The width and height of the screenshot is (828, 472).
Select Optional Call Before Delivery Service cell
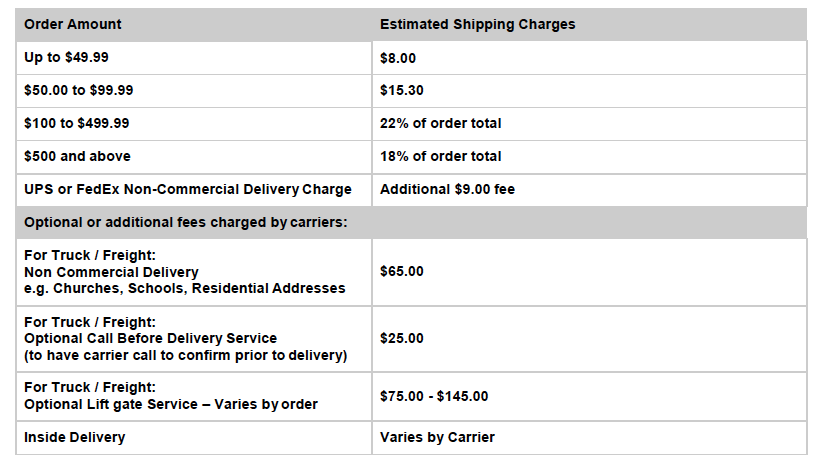(x=194, y=339)
